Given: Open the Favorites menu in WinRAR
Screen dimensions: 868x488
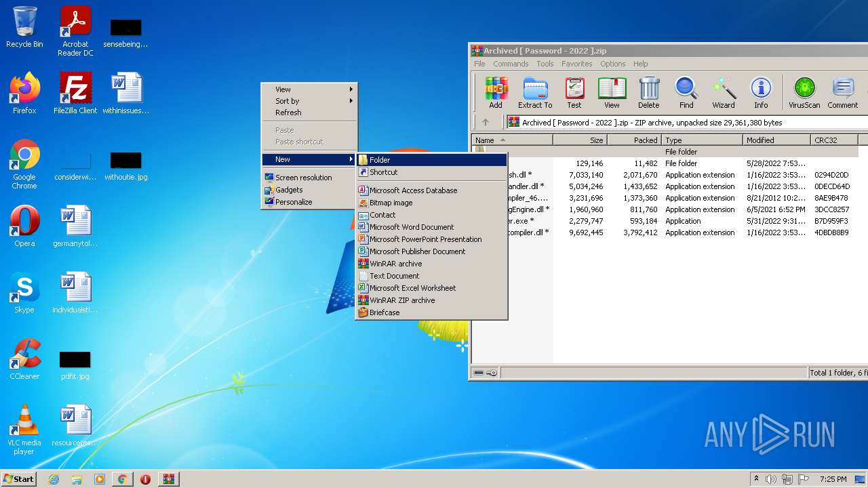Looking at the screenshot, I should click(577, 64).
